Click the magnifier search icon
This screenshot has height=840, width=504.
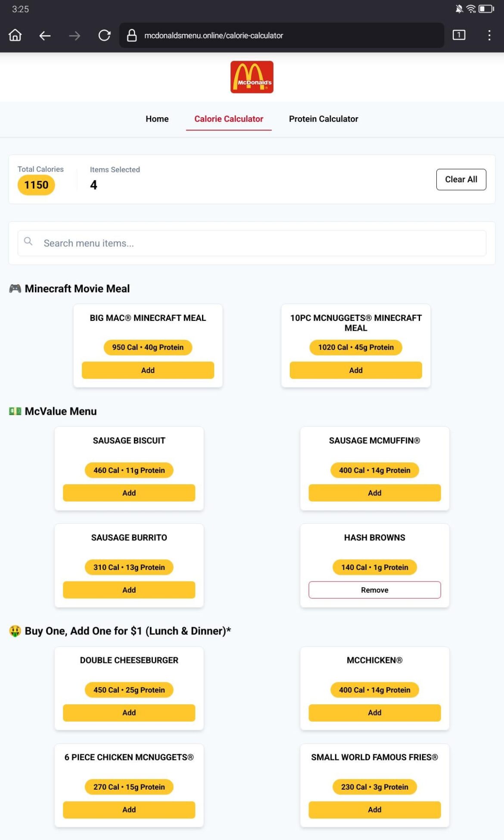(x=28, y=241)
